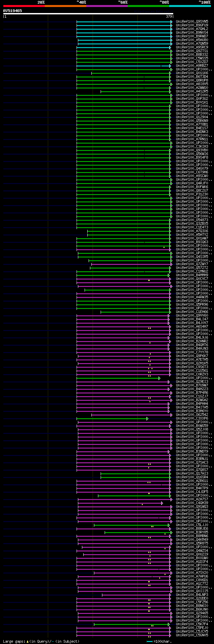Click the purple ~60% identity legend segment
The image size is (214, 644).
[x=107, y=6]
